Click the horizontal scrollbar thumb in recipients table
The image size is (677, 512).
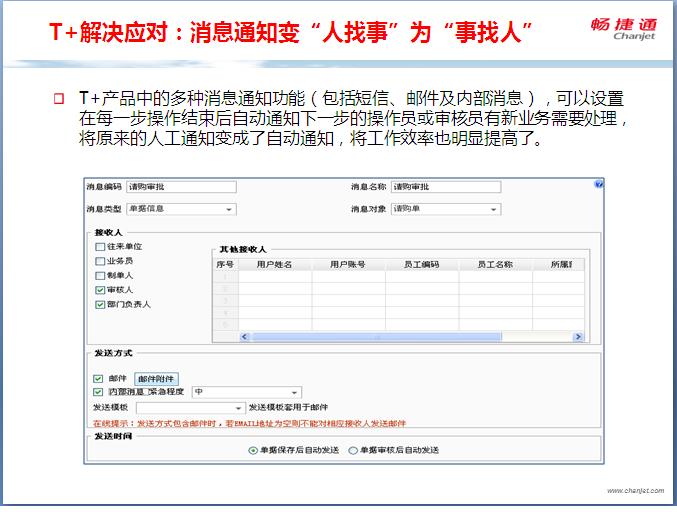pos(376,336)
